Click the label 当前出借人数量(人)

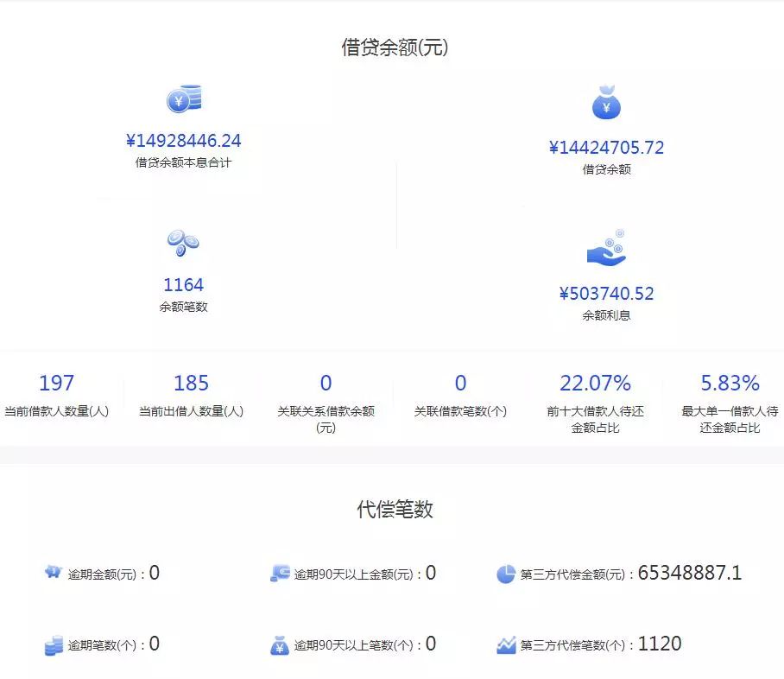click(x=191, y=411)
